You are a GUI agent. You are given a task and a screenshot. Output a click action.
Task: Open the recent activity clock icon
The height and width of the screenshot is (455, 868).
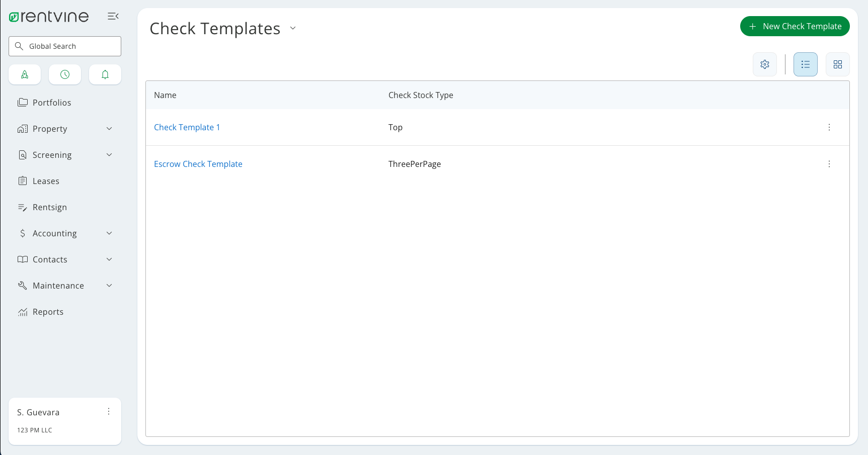tap(65, 74)
